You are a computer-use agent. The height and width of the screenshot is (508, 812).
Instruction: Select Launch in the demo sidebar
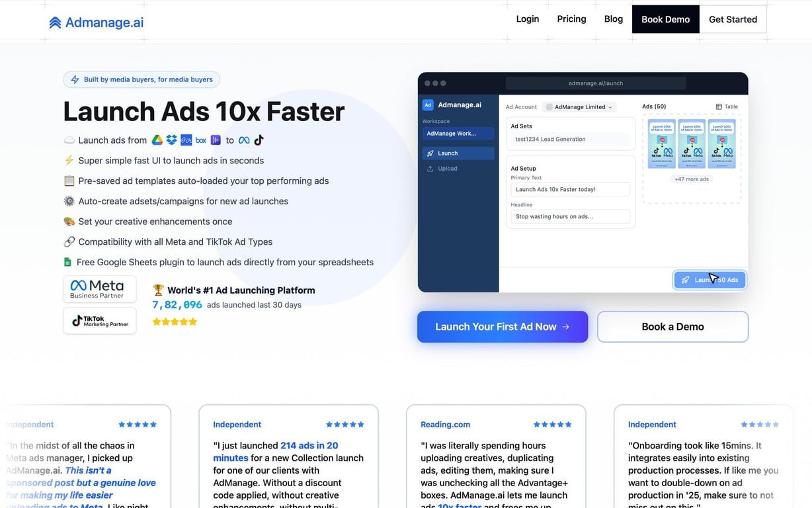click(x=458, y=153)
